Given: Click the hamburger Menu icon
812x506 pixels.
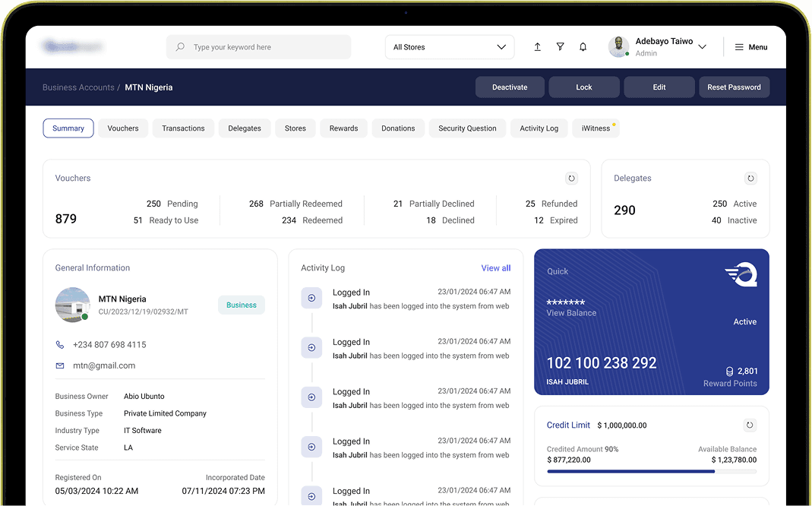Looking at the screenshot, I should pos(739,47).
